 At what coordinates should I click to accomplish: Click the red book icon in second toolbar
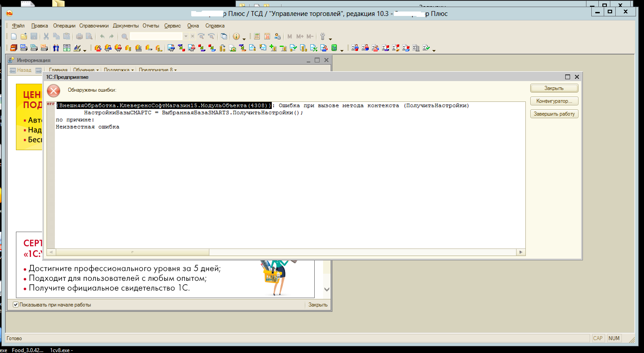point(14,48)
